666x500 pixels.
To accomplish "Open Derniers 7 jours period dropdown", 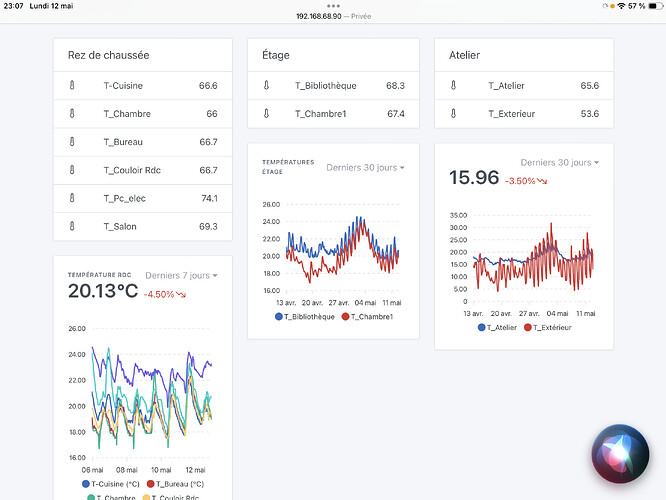I will (181, 275).
